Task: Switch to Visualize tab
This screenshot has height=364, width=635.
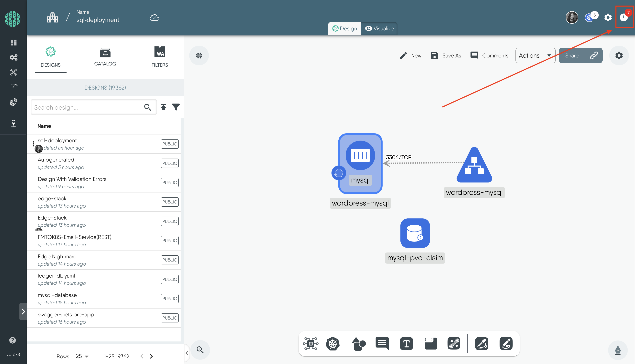Action: (379, 28)
